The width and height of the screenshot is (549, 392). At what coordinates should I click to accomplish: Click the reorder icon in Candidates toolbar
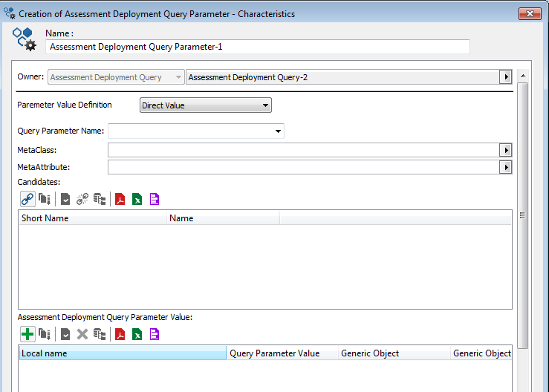click(45, 199)
